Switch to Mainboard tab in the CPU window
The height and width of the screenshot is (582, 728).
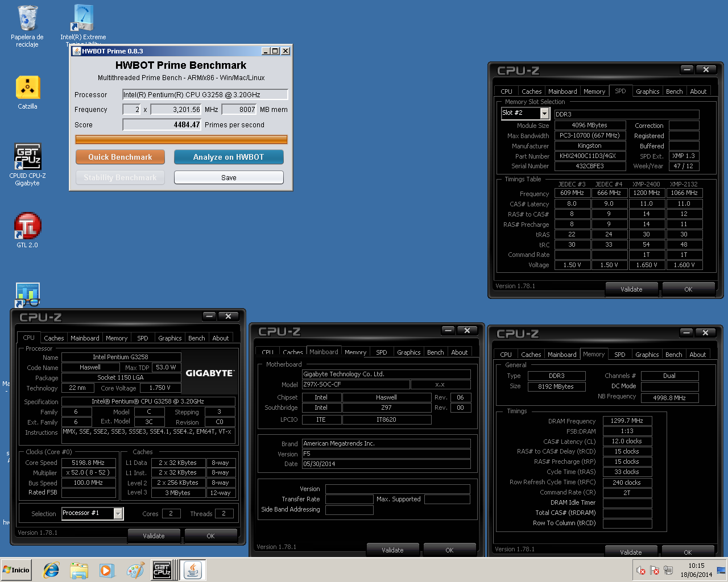85,338
